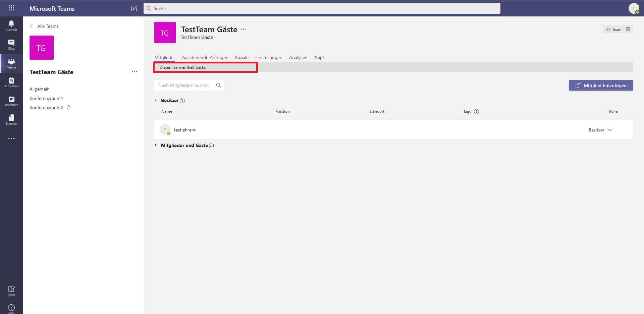Click the TG team avatar in sidebar
The image size is (644, 314).
pos(42,48)
